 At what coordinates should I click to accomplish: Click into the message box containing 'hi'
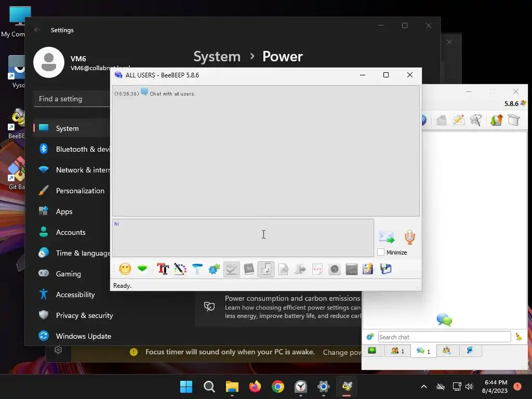[243, 237]
